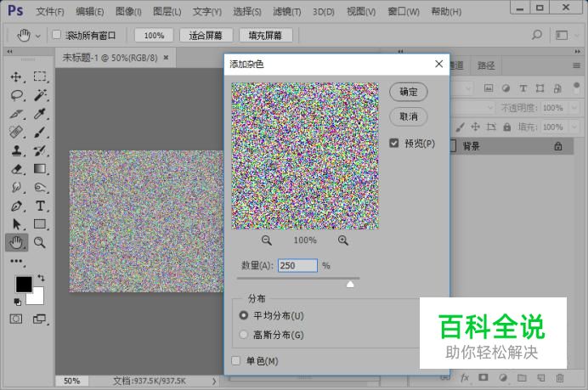Select the Move tool

click(x=16, y=76)
